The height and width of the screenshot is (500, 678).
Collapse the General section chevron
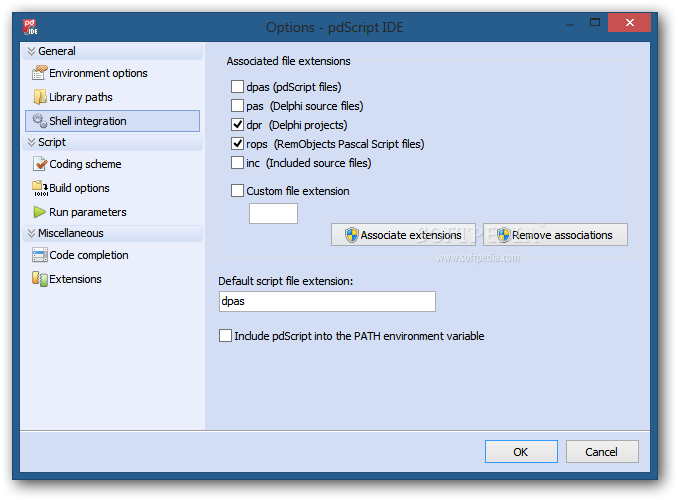[x=31, y=51]
